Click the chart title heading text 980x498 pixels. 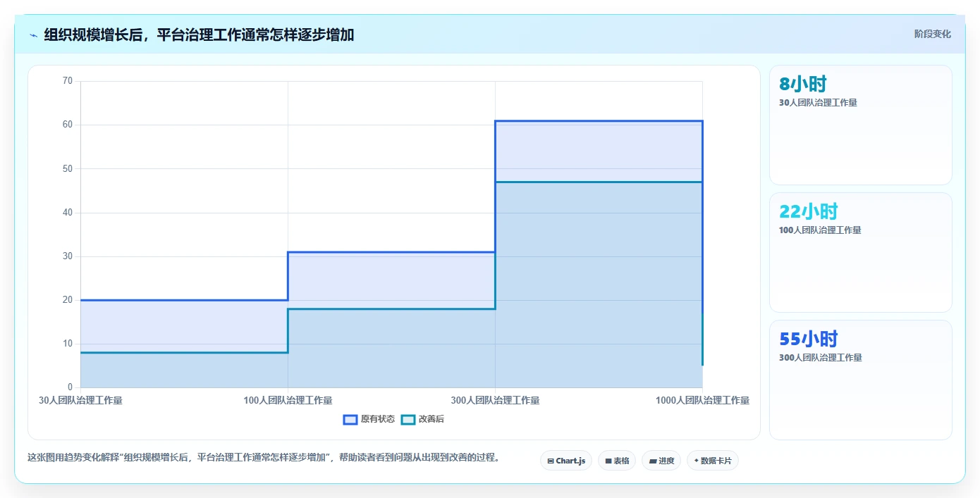[199, 35]
